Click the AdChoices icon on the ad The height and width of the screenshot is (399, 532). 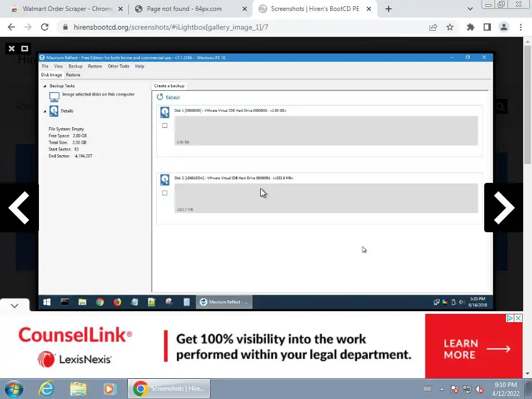[x=509, y=318]
